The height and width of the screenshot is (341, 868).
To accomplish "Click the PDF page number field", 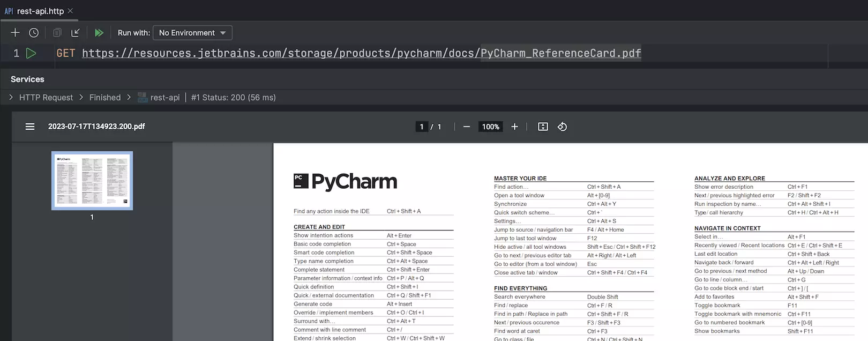I will (422, 127).
